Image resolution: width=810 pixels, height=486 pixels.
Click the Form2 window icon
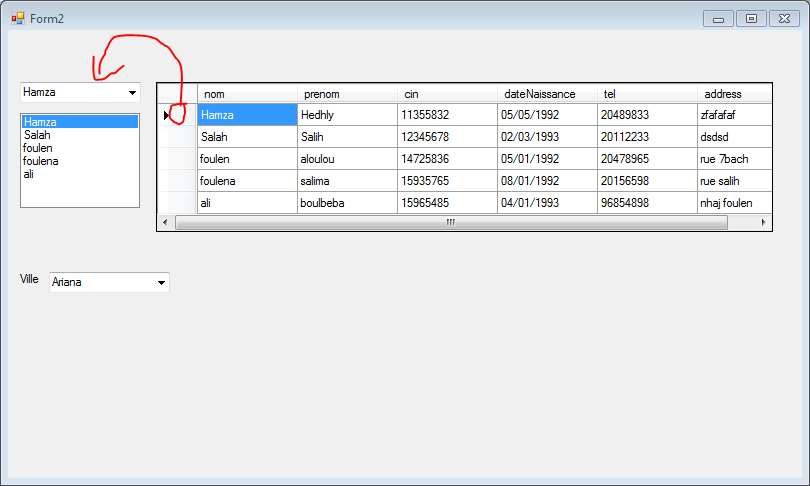[18, 19]
